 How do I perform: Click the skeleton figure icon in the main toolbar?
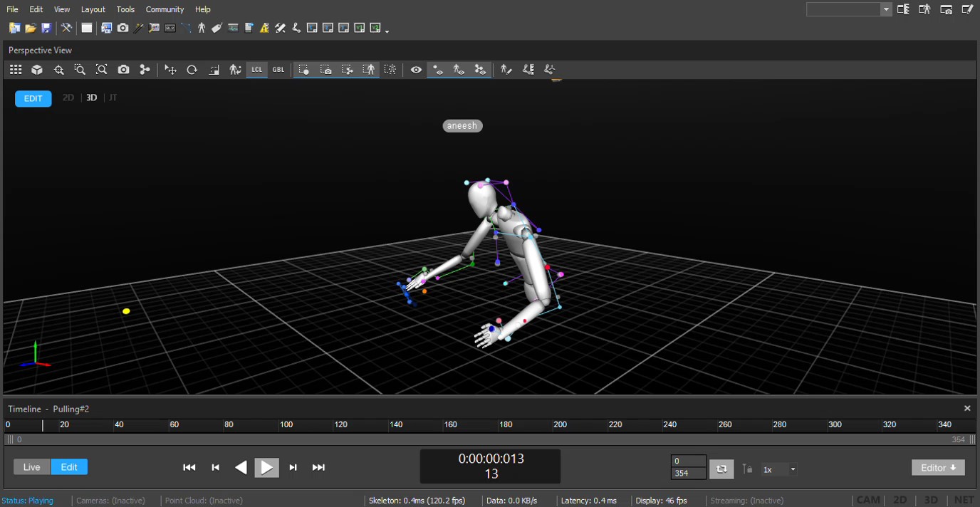pyautogui.click(x=202, y=28)
